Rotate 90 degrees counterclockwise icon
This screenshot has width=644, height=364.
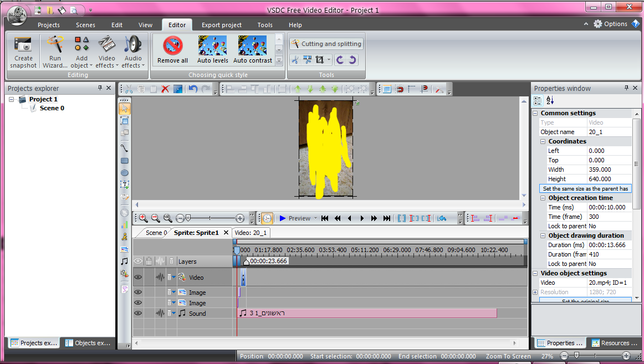point(340,60)
